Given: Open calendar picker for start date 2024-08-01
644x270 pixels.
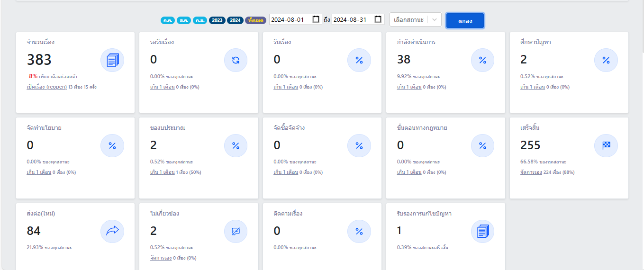Looking at the screenshot, I should (316, 19).
